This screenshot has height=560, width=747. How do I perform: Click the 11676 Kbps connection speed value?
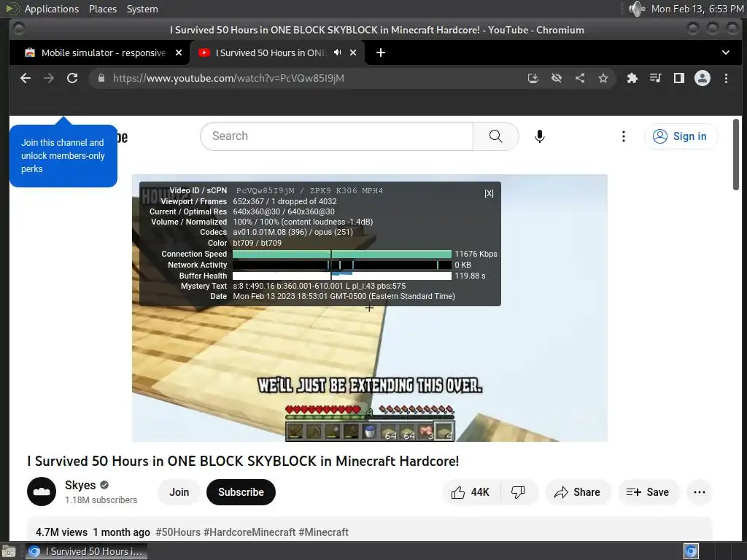(x=476, y=254)
